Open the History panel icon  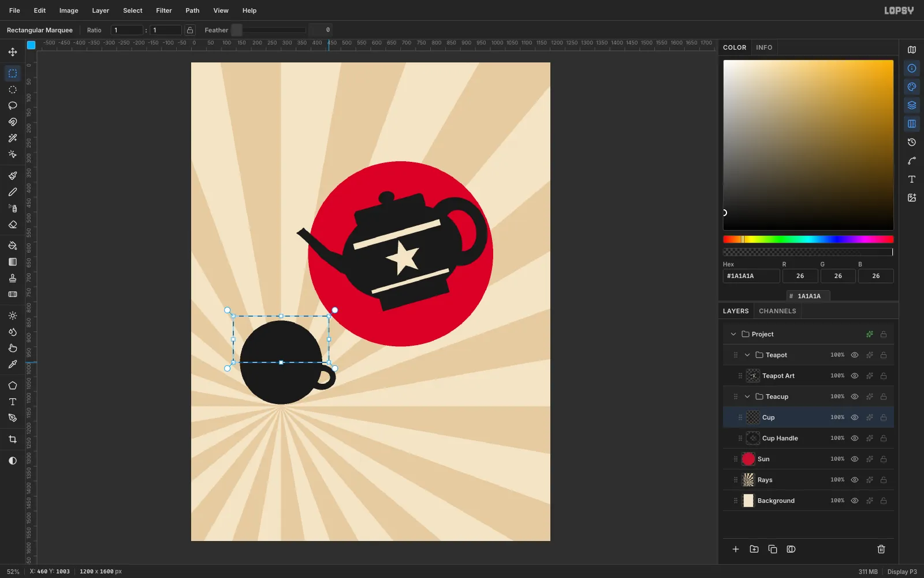(x=912, y=142)
